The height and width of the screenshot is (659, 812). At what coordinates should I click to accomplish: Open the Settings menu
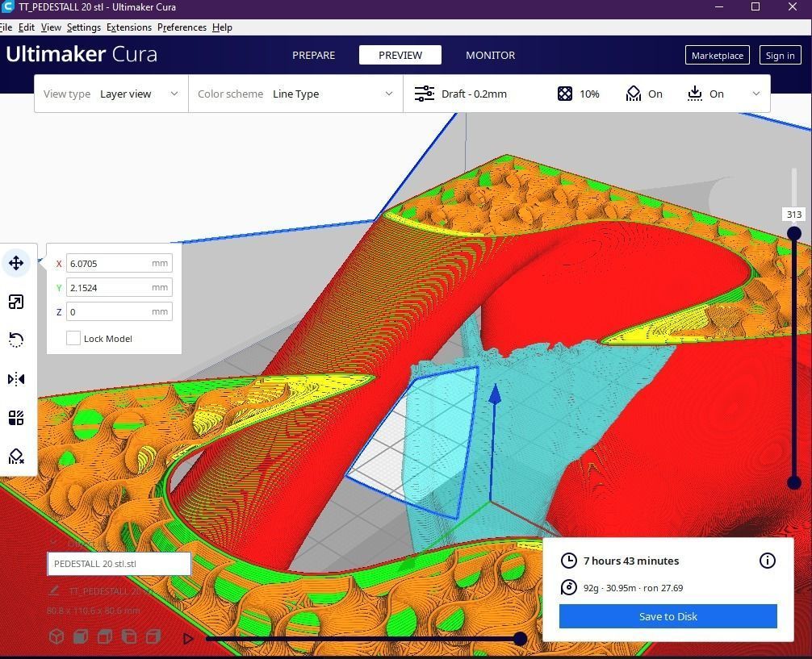click(83, 27)
